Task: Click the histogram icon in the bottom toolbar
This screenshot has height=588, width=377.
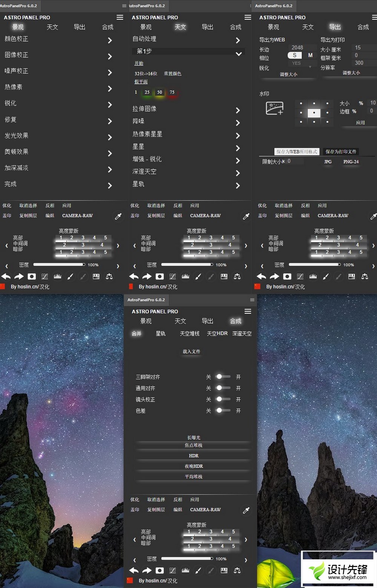Action: [57, 276]
